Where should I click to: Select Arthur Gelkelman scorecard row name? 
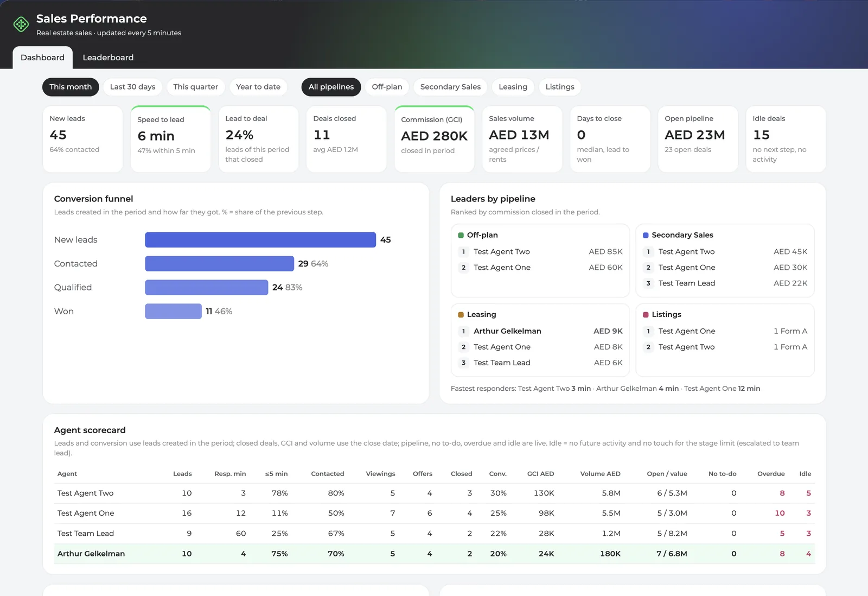pos(91,554)
